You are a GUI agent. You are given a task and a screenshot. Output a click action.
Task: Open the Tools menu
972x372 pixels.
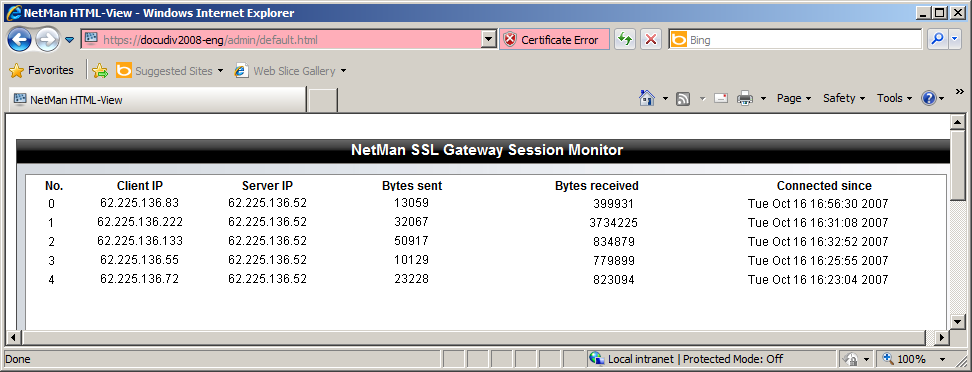894,98
